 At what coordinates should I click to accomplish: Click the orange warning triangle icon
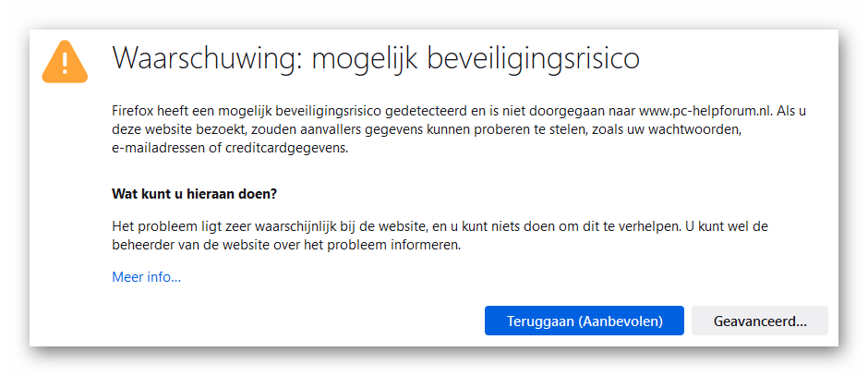coord(65,62)
